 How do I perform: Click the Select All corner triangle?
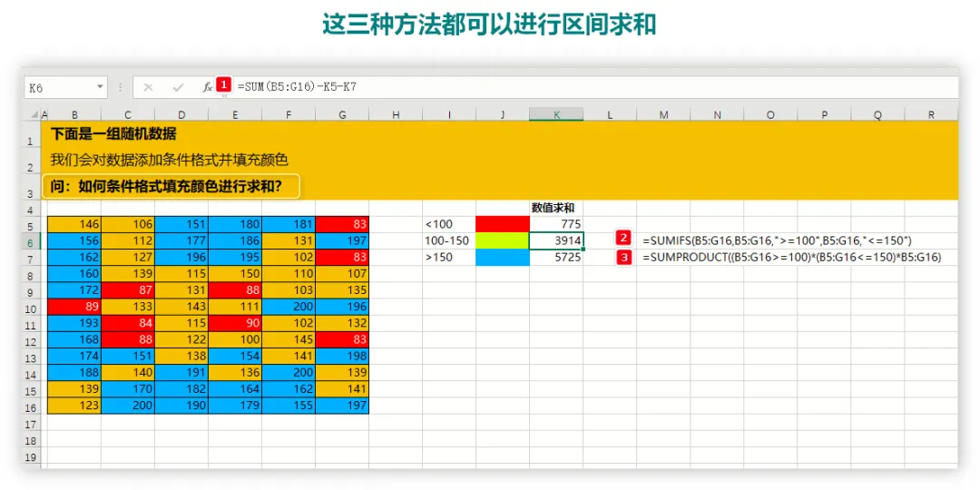point(34,114)
